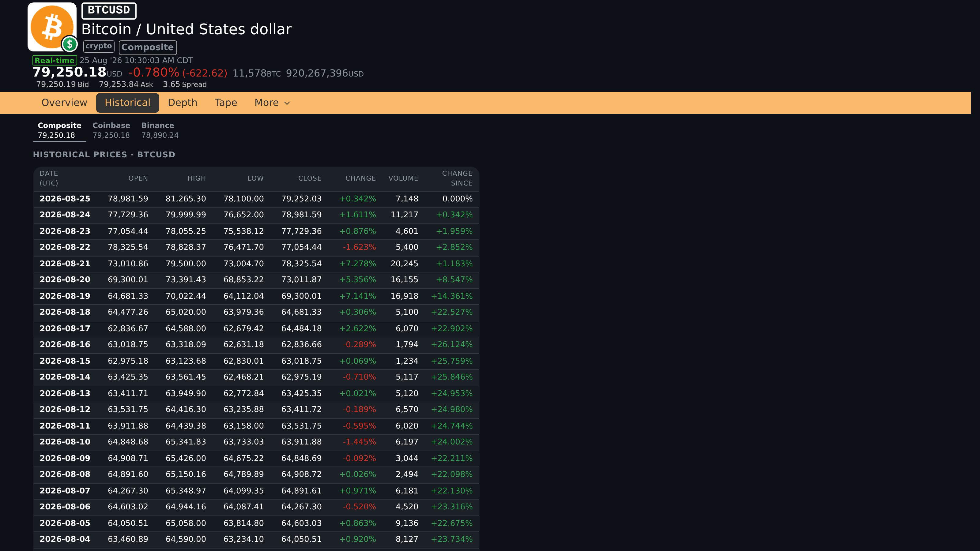Click the HIGH column header
This screenshot has height=551, width=980.
click(x=197, y=178)
